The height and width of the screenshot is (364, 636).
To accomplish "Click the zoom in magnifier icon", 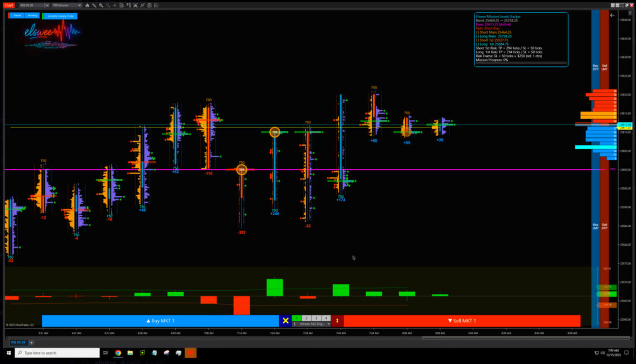I will (x=101, y=5).
